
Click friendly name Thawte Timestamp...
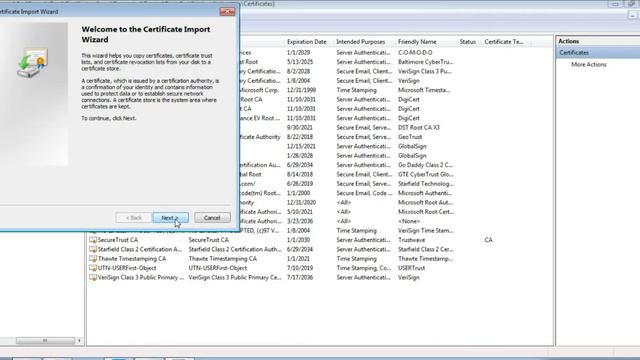click(426, 259)
